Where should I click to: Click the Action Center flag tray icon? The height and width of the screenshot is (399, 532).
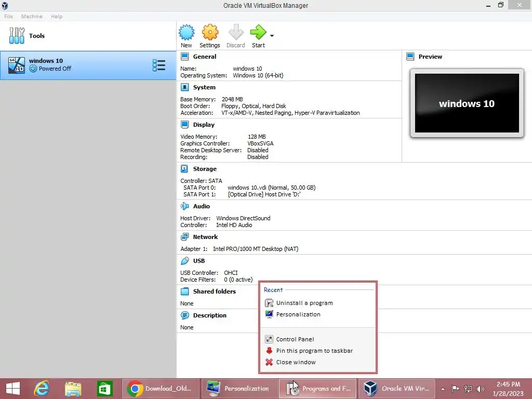click(455, 389)
